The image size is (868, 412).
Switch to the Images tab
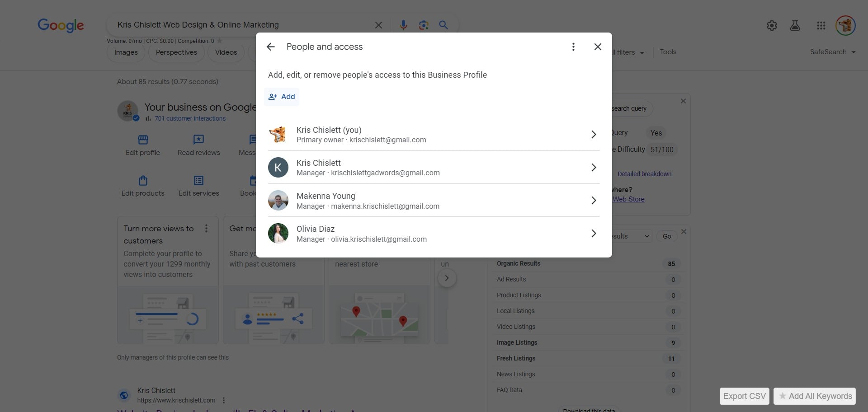coord(126,52)
